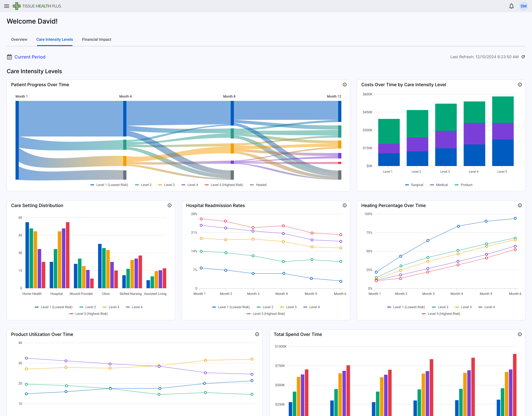Switch to the Overview tab
Viewport: 532px width, 416px height.
(x=19, y=39)
